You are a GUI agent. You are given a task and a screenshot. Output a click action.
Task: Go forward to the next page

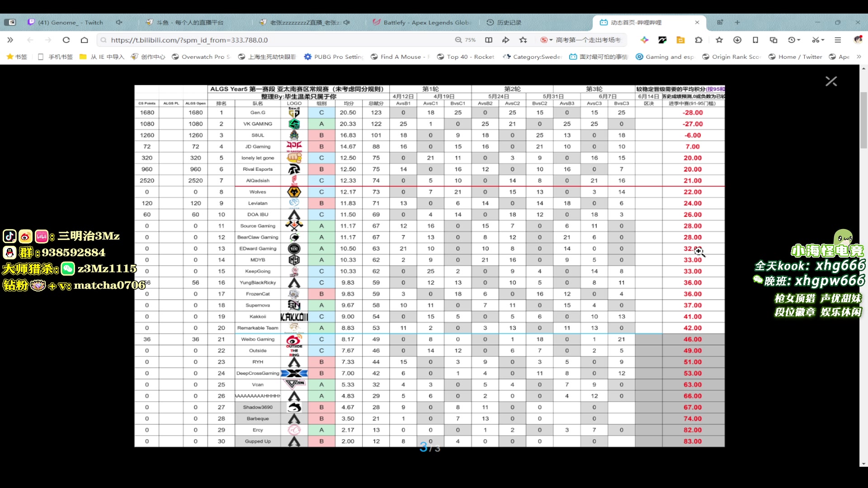[48, 40]
